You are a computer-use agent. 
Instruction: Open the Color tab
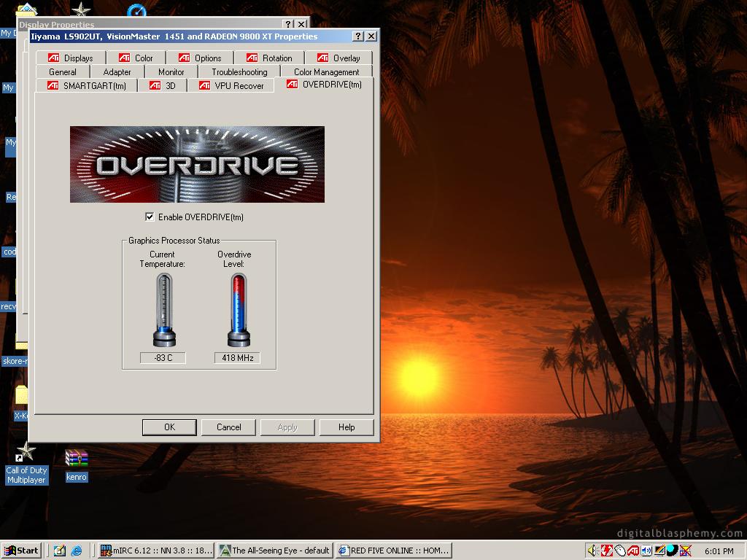click(136, 58)
